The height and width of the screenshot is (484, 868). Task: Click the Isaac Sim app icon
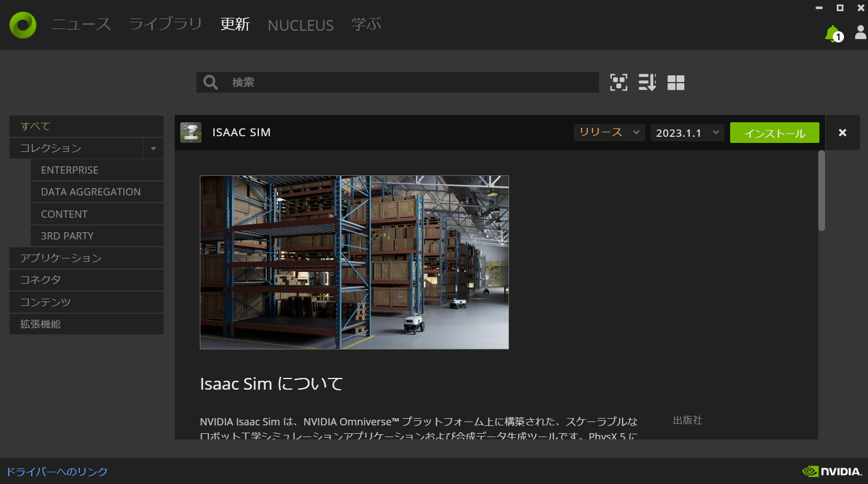pyautogui.click(x=190, y=132)
